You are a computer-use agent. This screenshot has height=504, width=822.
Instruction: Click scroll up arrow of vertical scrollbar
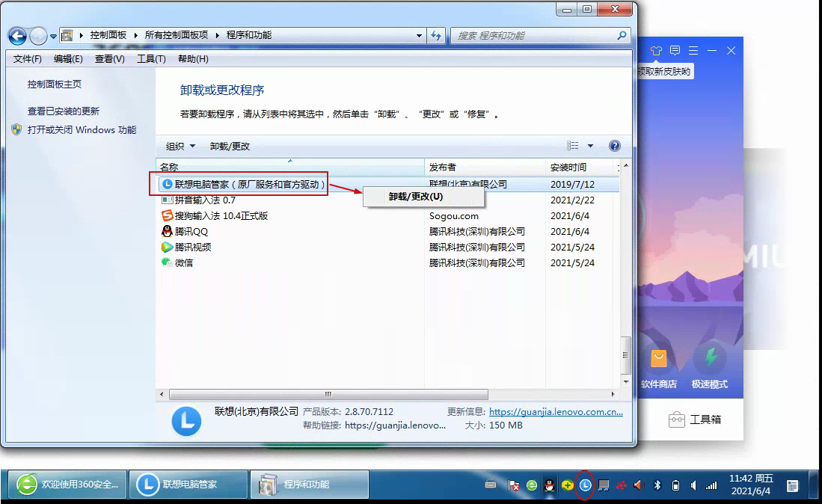coord(625,166)
